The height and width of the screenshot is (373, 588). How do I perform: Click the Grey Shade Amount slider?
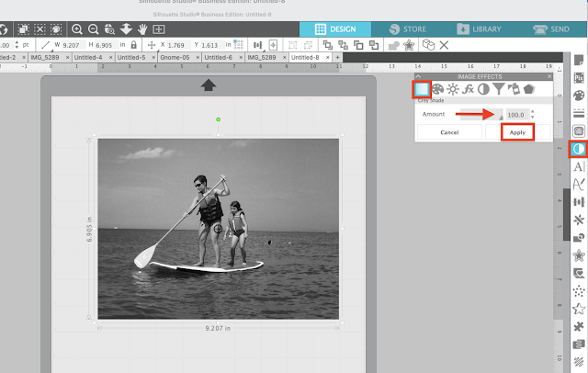(481, 114)
